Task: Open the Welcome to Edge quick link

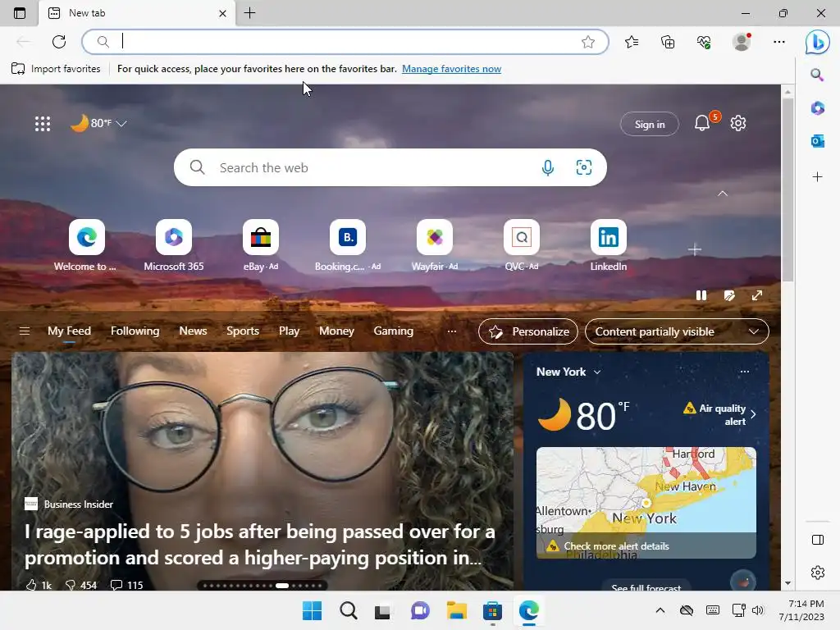Action: (x=86, y=245)
